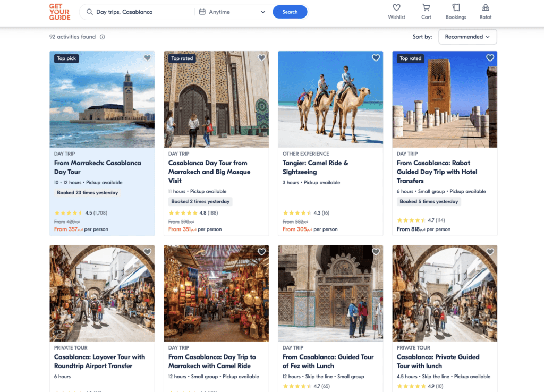Open the Recommended sort dropdown
544x392 pixels.
coord(467,37)
